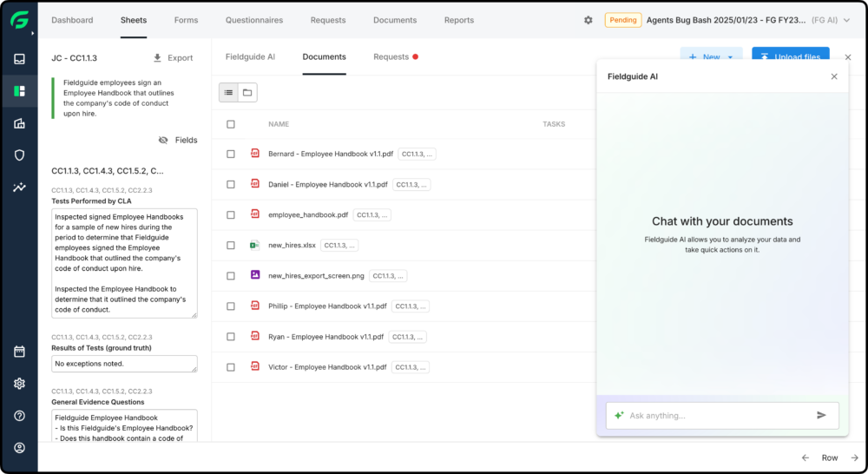Click the Excel icon for new_hires.xlsx

click(254, 245)
